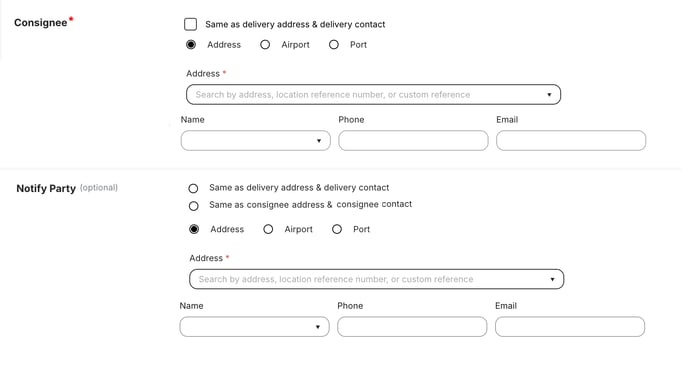688x370 pixels.
Task: Select Notify Party same as delivery address
Action: pyautogui.click(x=193, y=188)
